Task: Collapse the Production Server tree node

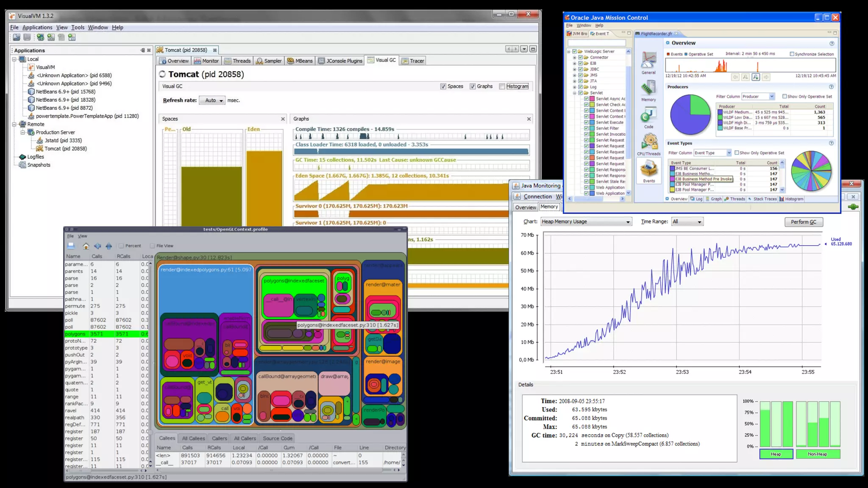Action: click(23, 133)
